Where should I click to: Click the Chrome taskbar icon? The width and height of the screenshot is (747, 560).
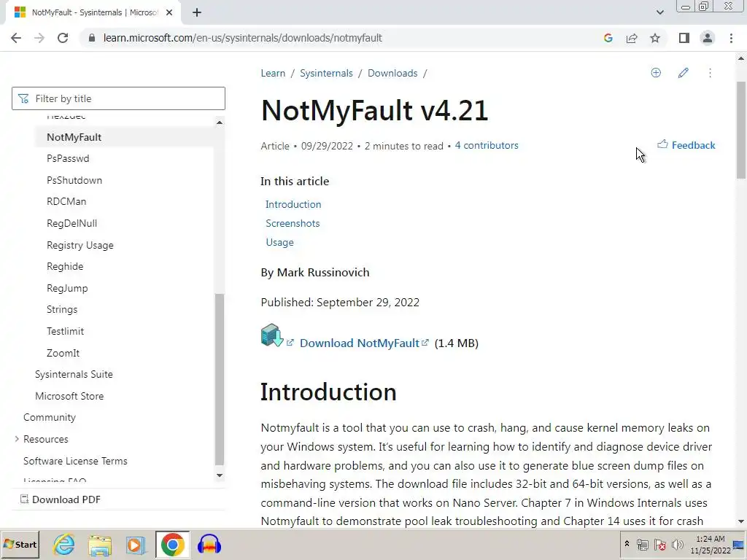(x=172, y=544)
